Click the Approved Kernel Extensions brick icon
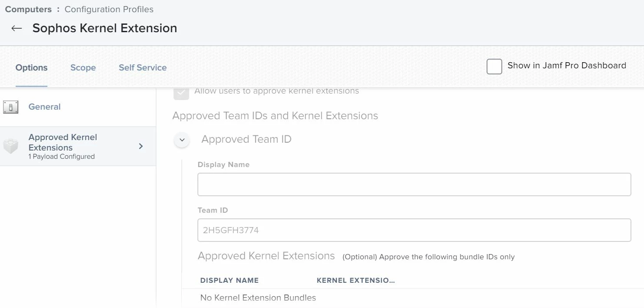This screenshot has width=644, height=308. [x=10, y=147]
